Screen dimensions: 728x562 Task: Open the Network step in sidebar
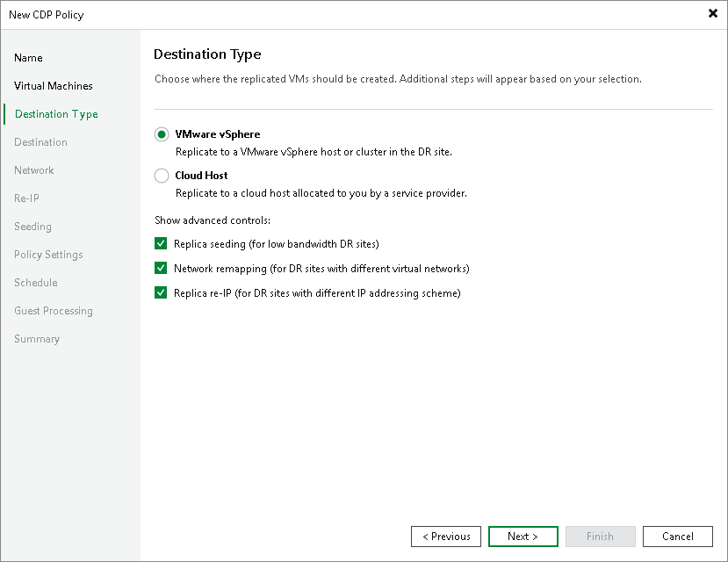[34, 170]
